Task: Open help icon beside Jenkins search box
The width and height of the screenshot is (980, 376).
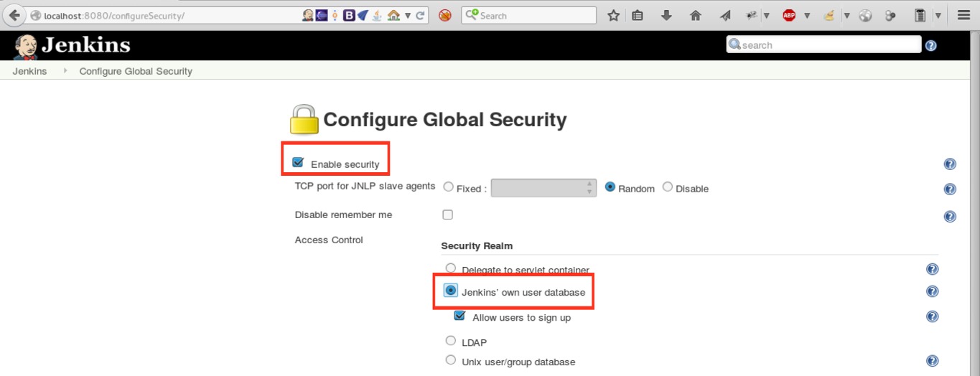Action: pyautogui.click(x=931, y=45)
